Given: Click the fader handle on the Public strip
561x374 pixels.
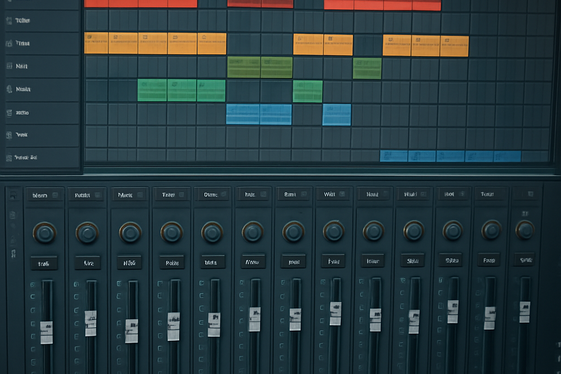Looking at the screenshot, I should click(91, 324).
